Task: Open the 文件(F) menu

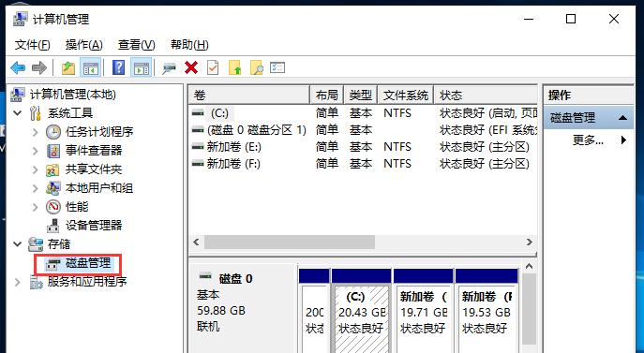Action: (x=33, y=44)
